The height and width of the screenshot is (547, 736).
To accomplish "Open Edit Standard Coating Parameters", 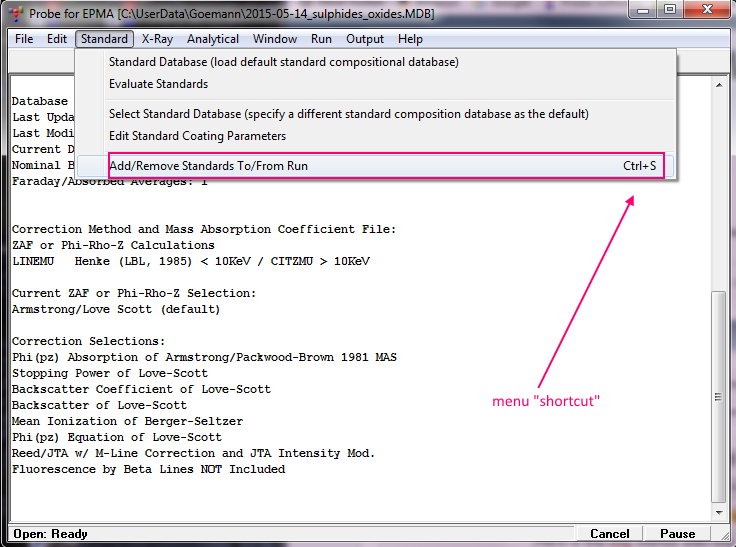I will 197,136.
